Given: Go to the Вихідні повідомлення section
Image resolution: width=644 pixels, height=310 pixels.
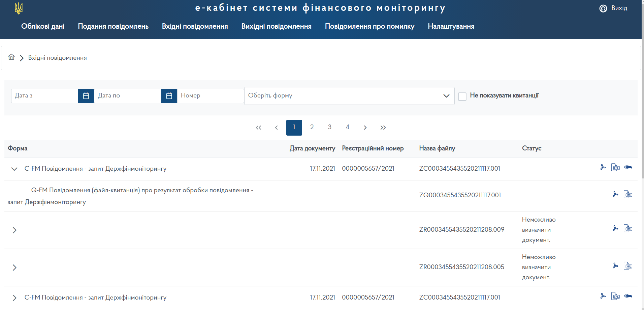Looking at the screenshot, I should (x=276, y=26).
